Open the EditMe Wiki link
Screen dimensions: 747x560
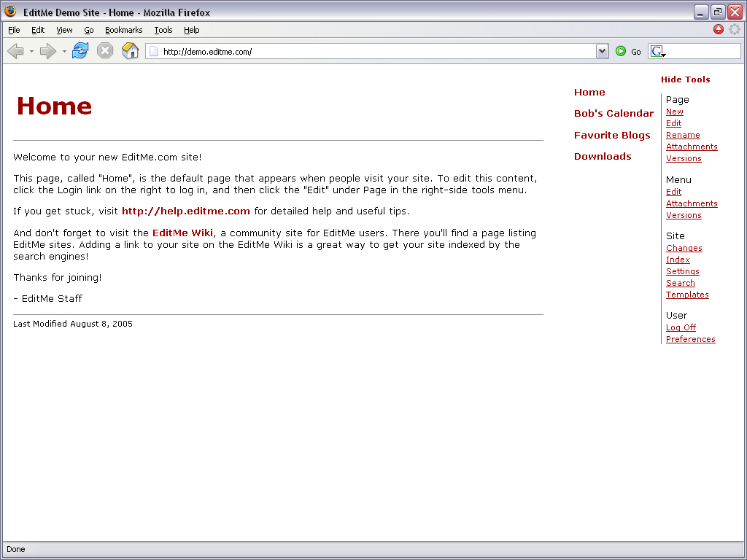[182, 233]
